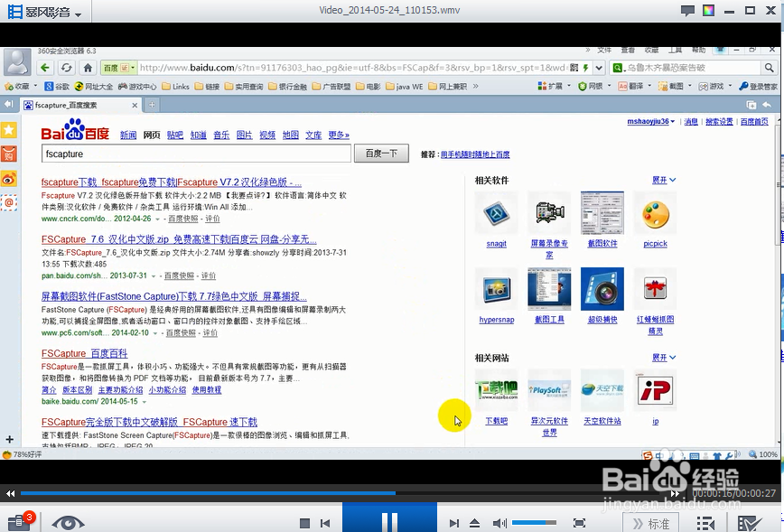Click the browser search magnifier button
The image size is (784, 532).
pos(769,68)
